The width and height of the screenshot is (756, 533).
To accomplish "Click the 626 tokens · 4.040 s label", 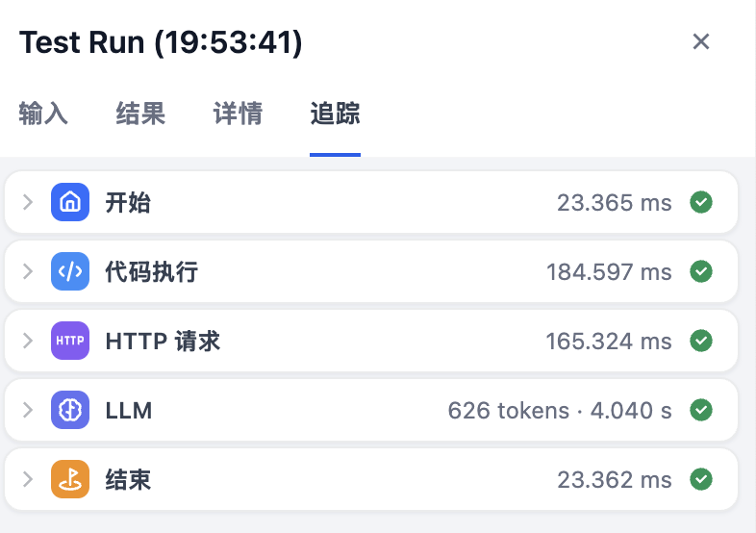I will click(560, 411).
